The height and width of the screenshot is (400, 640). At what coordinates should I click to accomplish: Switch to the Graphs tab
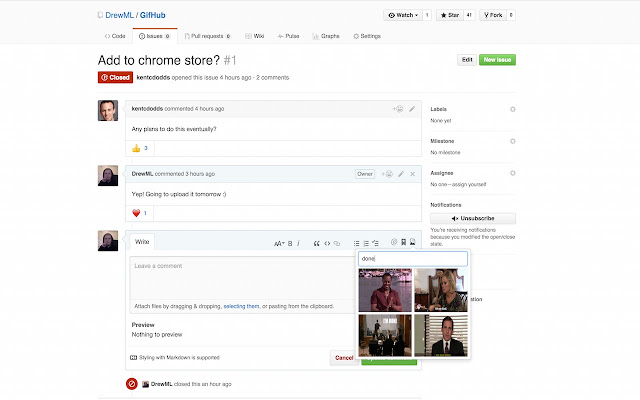pos(326,36)
